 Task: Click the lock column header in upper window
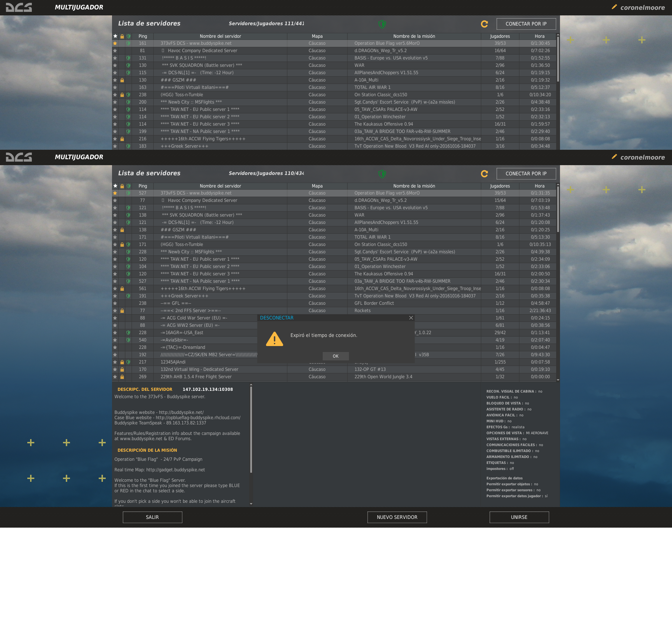[122, 36]
